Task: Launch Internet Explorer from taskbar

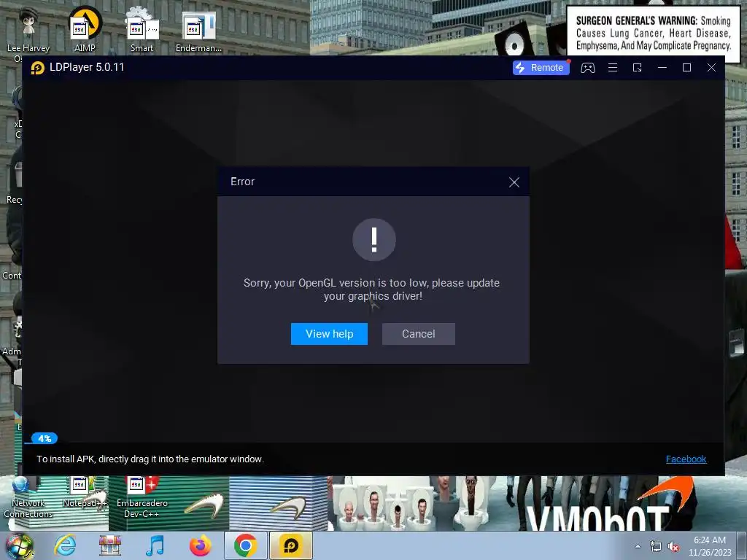Action: (65, 545)
